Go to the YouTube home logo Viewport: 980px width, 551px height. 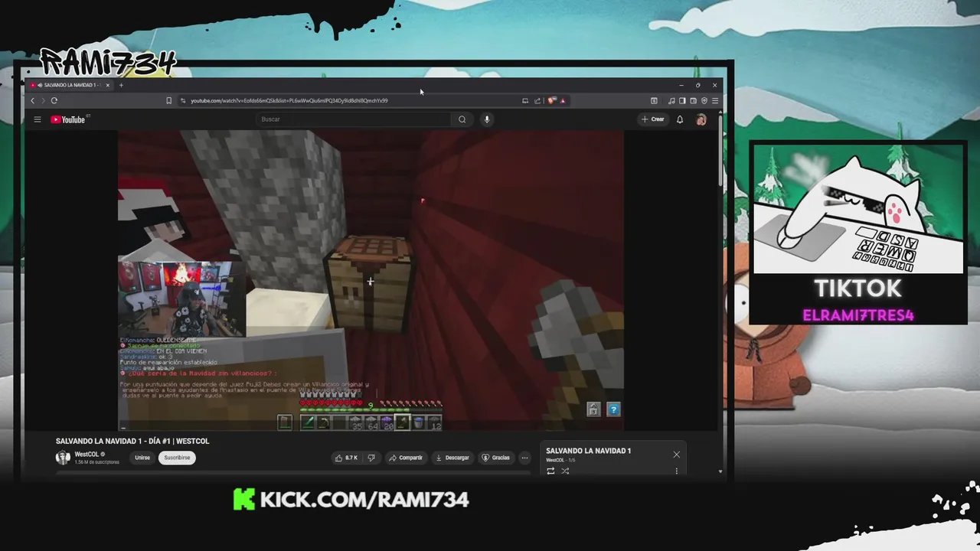click(68, 119)
